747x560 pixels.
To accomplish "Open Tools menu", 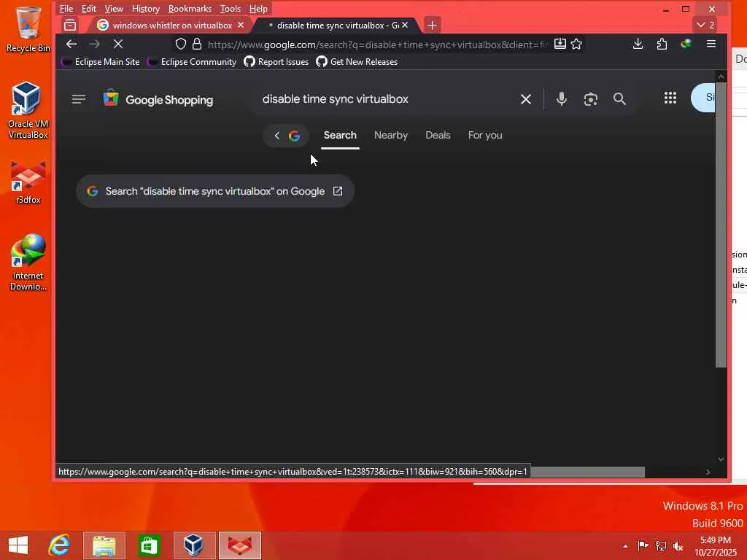I will point(230,9).
